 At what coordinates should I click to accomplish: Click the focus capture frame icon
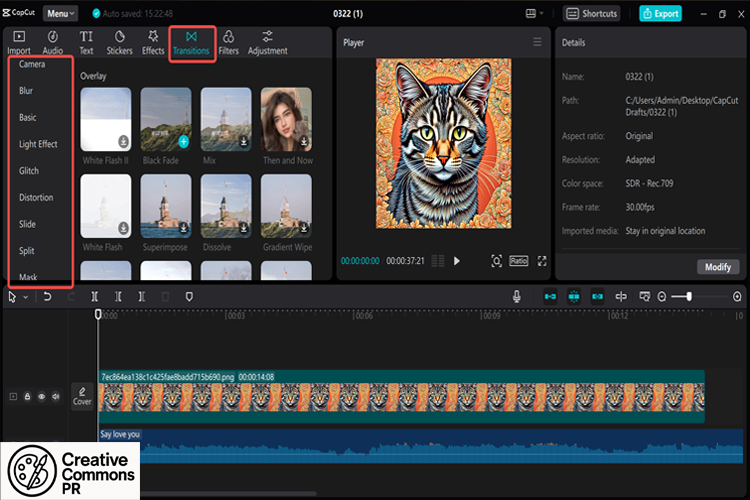coord(496,261)
